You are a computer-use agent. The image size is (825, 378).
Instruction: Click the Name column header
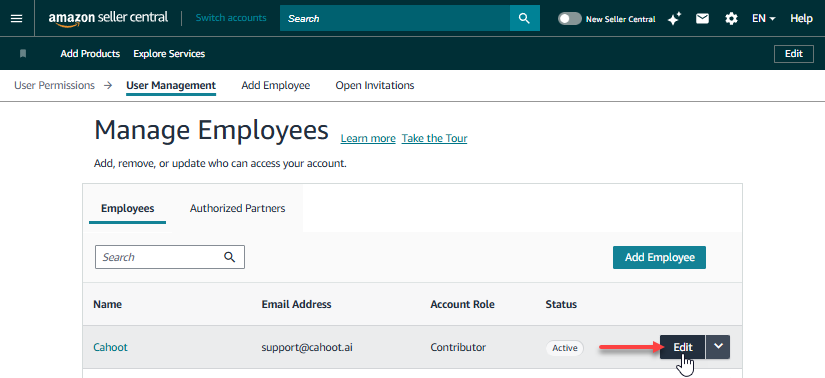(107, 304)
